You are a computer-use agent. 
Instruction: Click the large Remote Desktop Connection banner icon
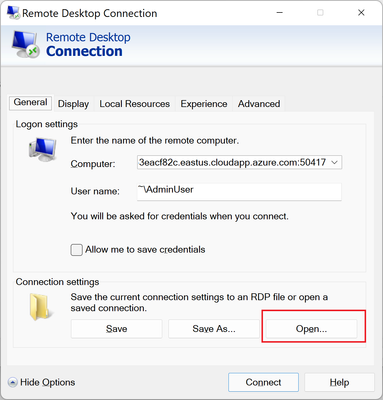pos(26,44)
